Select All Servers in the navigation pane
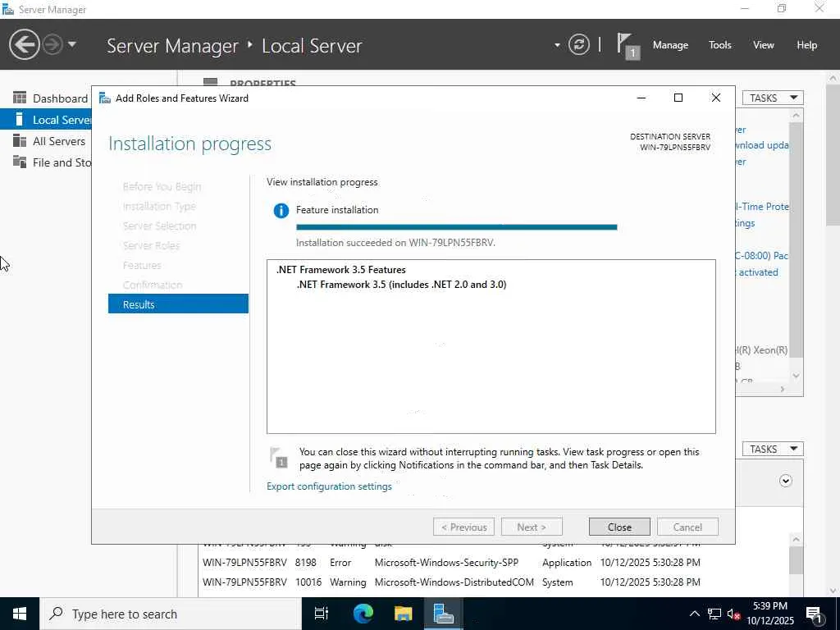 [46, 141]
